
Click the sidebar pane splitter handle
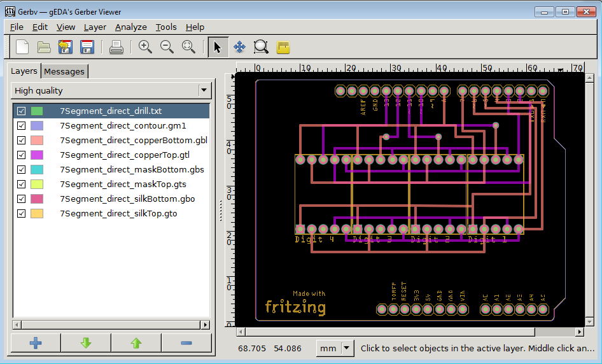click(221, 210)
